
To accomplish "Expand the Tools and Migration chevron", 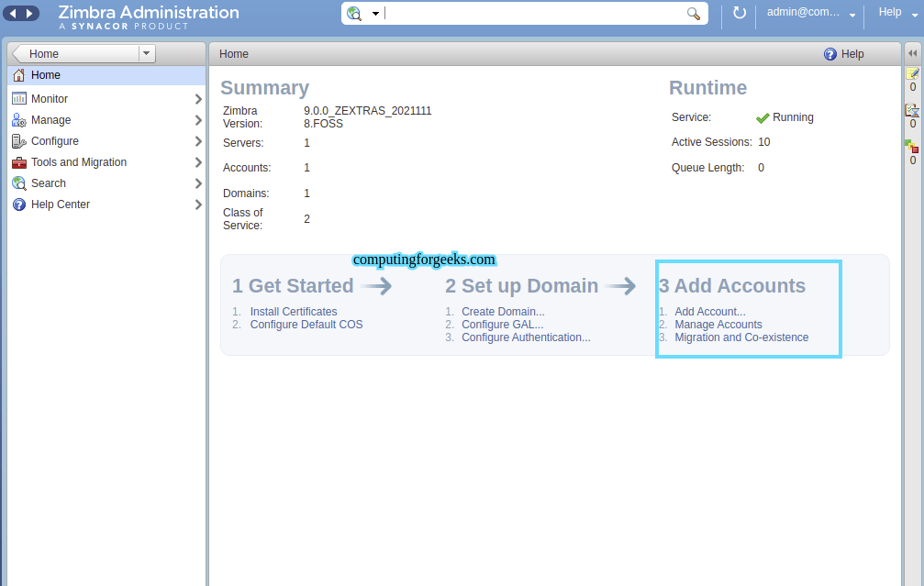I will pyautogui.click(x=198, y=162).
